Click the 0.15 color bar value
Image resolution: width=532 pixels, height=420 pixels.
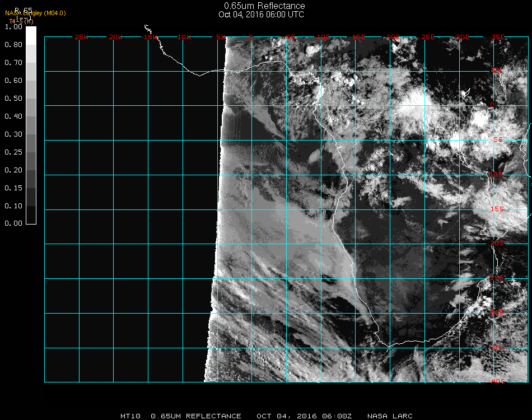(x=13, y=188)
